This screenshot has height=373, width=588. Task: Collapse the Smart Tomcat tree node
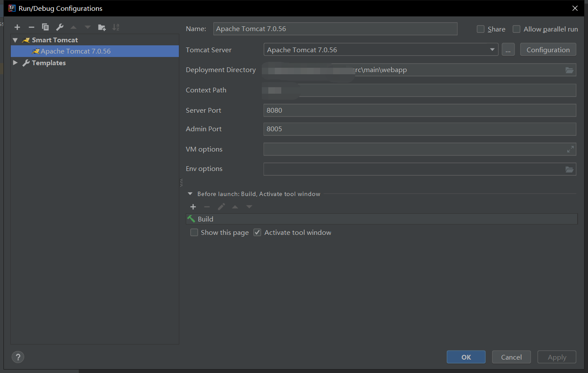(16, 40)
